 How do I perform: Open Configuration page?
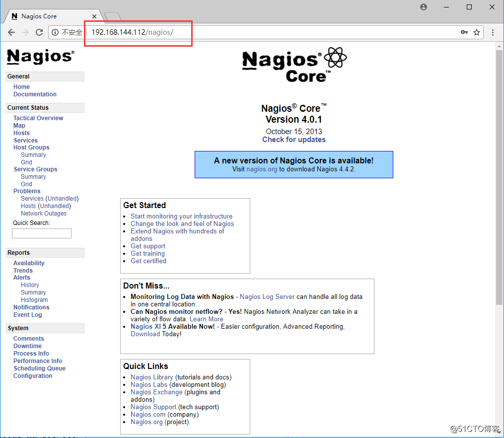pos(32,375)
